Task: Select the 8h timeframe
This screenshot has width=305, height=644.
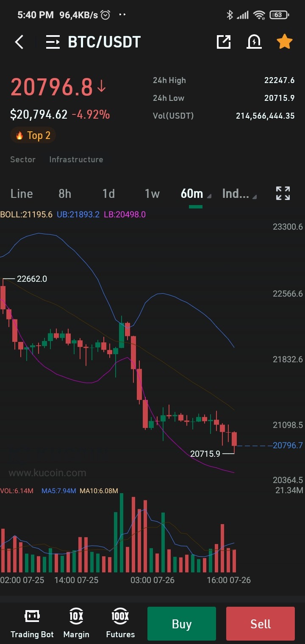Action: pyautogui.click(x=65, y=194)
